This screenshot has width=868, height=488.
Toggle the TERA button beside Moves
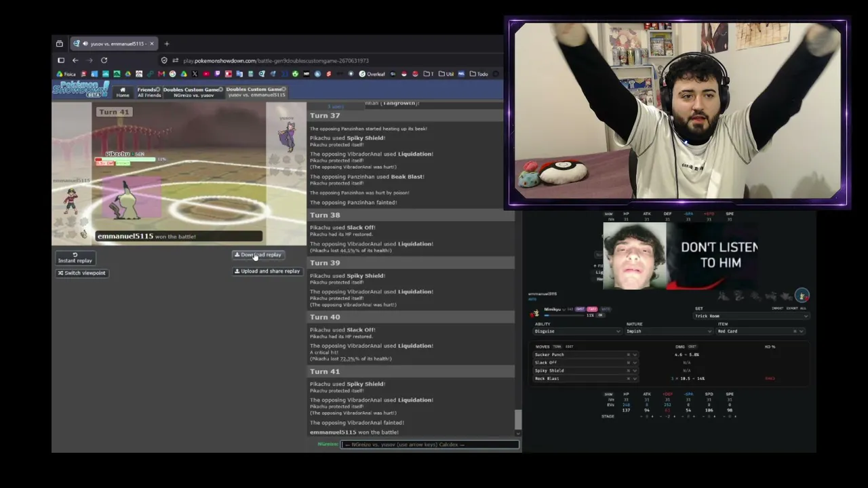[x=557, y=346]
